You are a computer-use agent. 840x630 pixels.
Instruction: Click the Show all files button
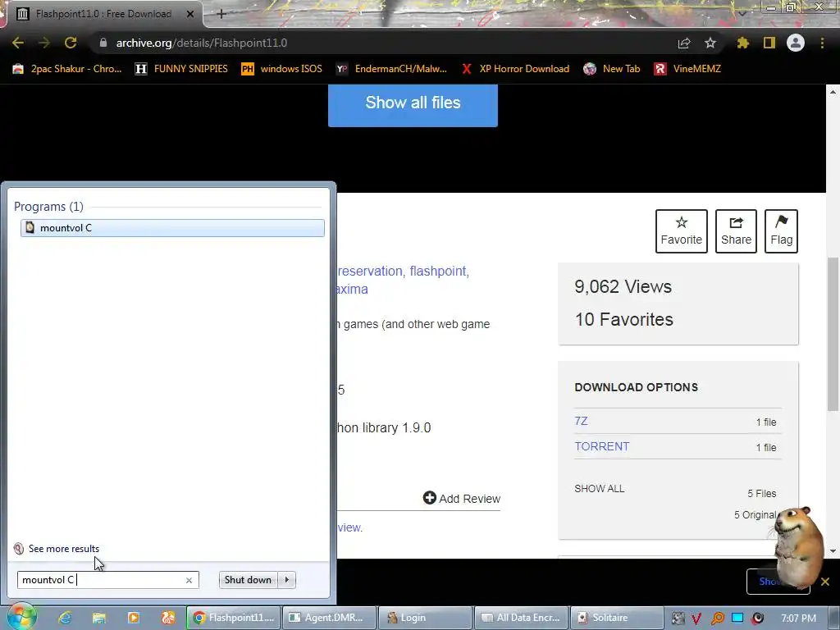pyautogui.click(x=413, y=103)
